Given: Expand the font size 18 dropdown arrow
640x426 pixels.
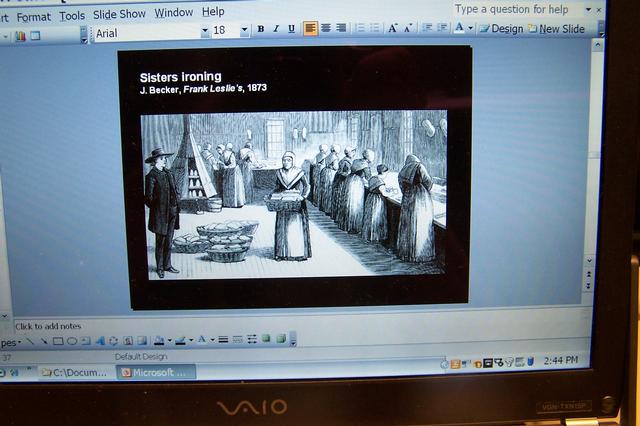Looking at the screenshot, I should click(244, 30).
